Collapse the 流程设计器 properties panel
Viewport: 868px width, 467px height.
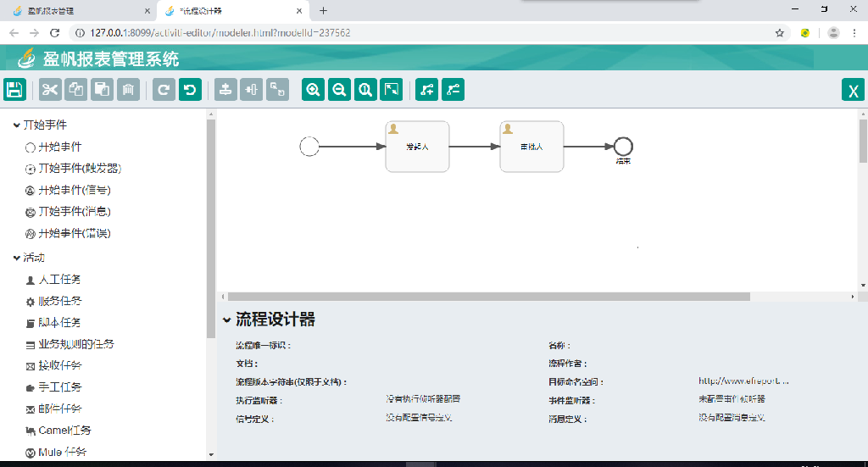tap(226, 320)
